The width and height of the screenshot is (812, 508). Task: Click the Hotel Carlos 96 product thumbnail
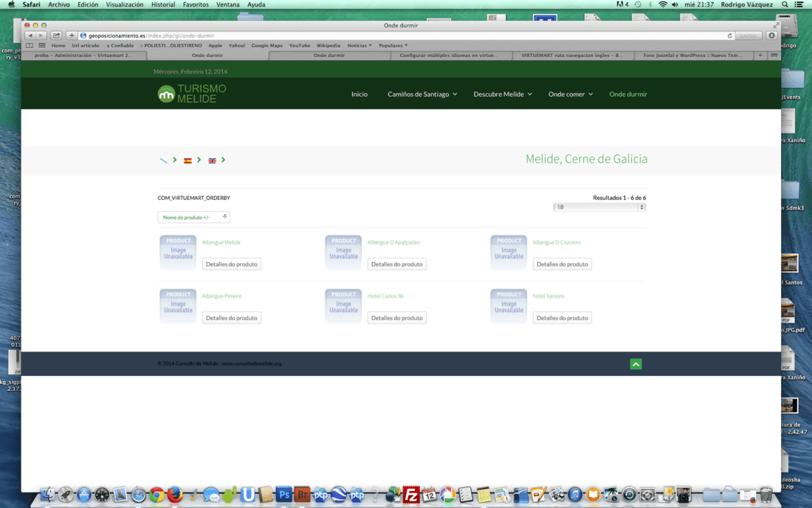click(343, 306)
